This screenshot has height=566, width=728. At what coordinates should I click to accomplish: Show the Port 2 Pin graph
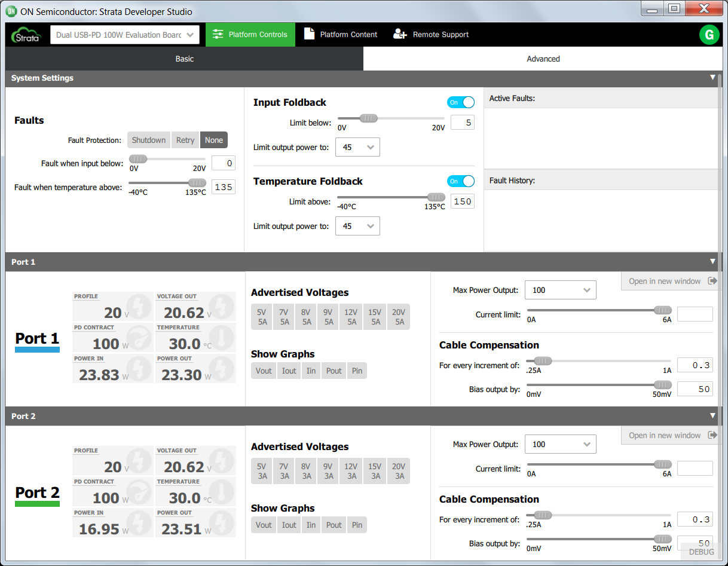[357, 525]
